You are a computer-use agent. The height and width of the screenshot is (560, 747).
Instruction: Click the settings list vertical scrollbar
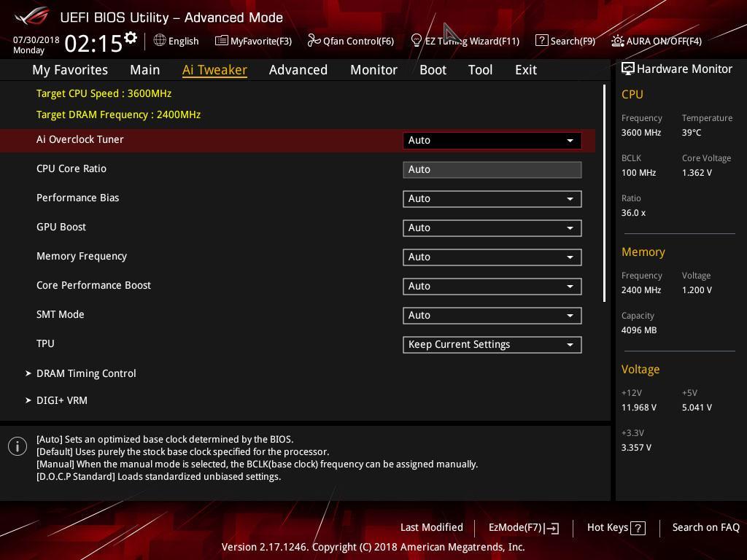click(604, 193)
